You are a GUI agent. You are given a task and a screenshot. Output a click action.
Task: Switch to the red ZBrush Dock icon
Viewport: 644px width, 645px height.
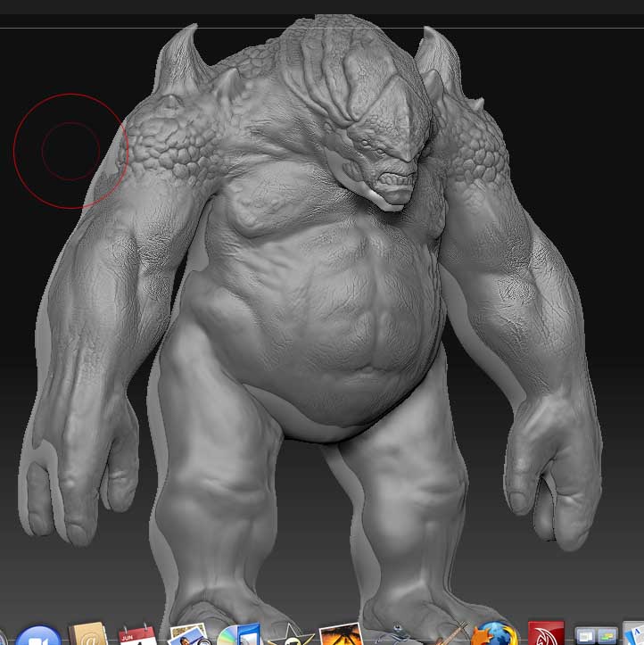tap(546, 634)
